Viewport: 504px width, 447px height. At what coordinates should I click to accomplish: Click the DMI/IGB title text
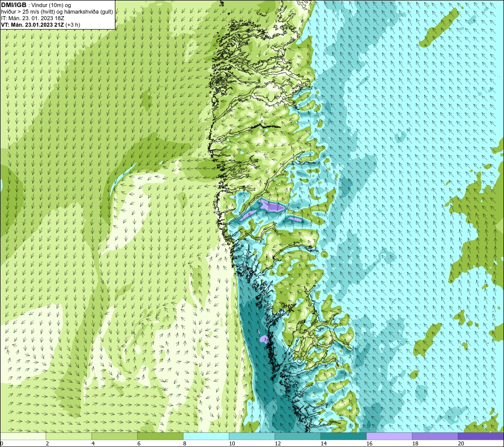pyautogui.click(x=14, y=5)
